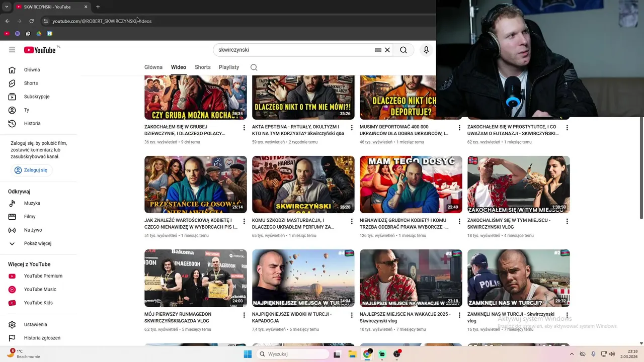Image resolution: width=644 pixels, height=362 pixels.
Task: Open site info icon in address bar
Action: (46, 21)
